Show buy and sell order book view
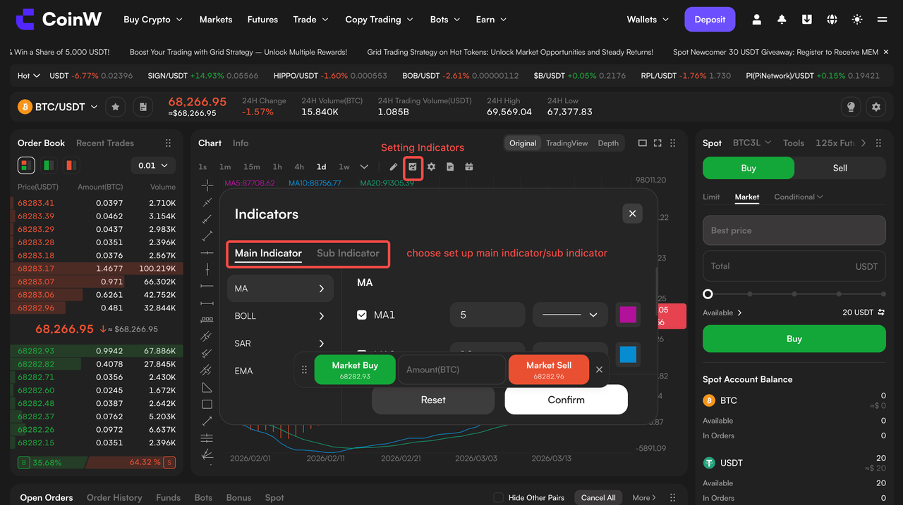904x506 pixels. point(26,165)
